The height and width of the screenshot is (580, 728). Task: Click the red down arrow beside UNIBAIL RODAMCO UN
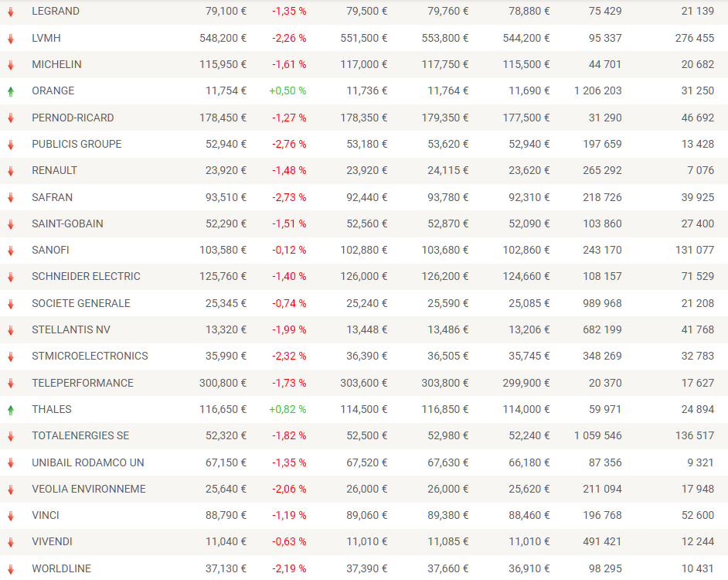(11, 463)
